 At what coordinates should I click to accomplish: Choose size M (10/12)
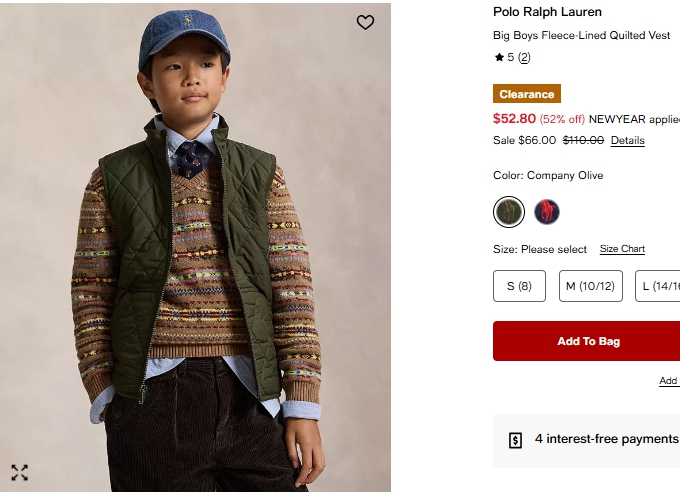tap(590, 286)
